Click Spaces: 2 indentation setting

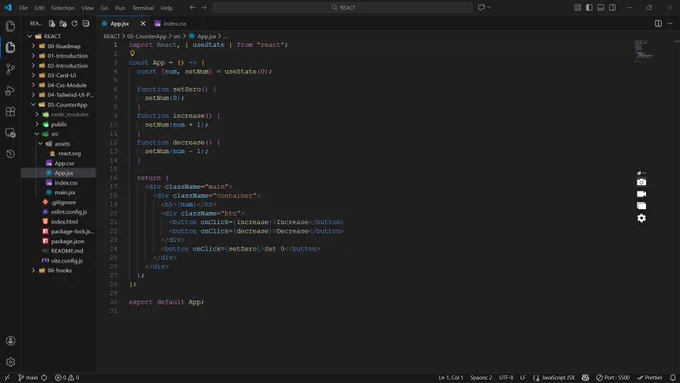481,377
